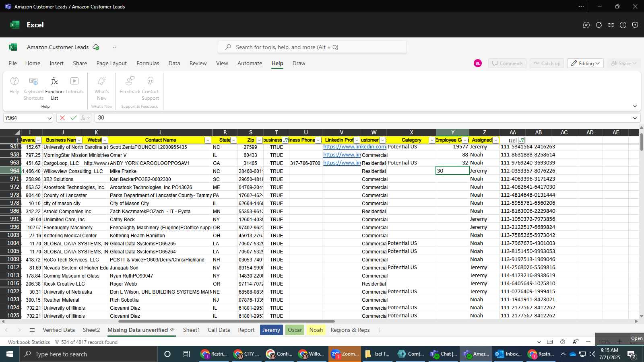Click the shield icon in Teams header

(635, 25)
